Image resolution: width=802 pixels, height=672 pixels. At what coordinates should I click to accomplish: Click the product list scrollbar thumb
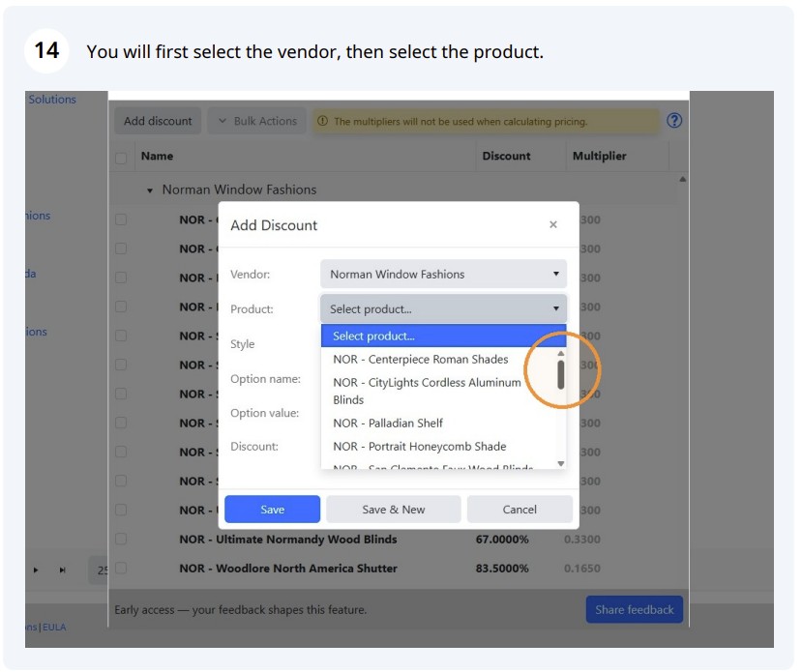click(x=561, y=375)
